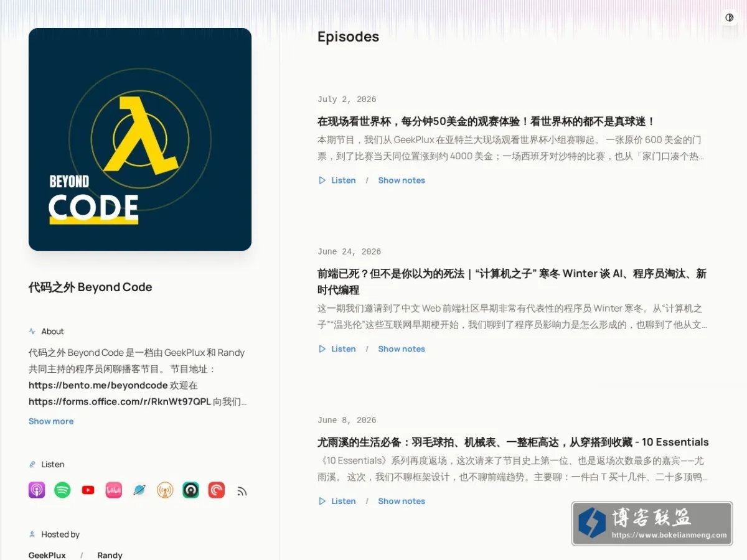The width and height of the screenshot is (747, 560).
Task: Click the About section label
Action: click(52, 332)
